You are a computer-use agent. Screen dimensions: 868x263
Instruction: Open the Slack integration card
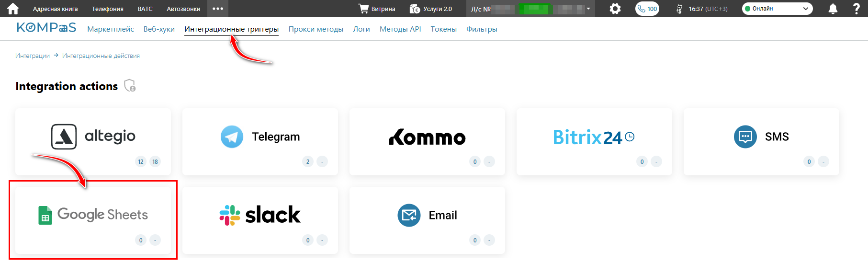260,220
